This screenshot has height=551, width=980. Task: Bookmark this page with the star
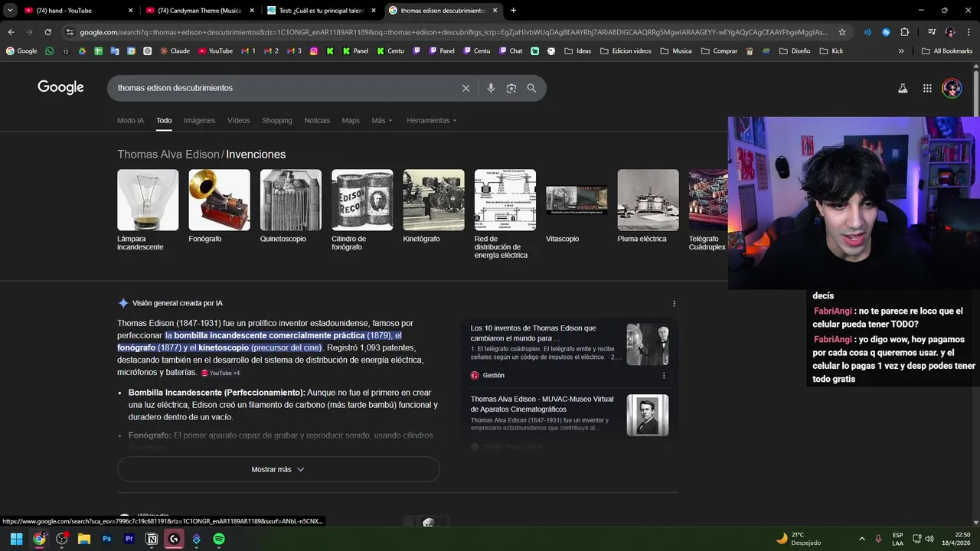coord(842,32)
